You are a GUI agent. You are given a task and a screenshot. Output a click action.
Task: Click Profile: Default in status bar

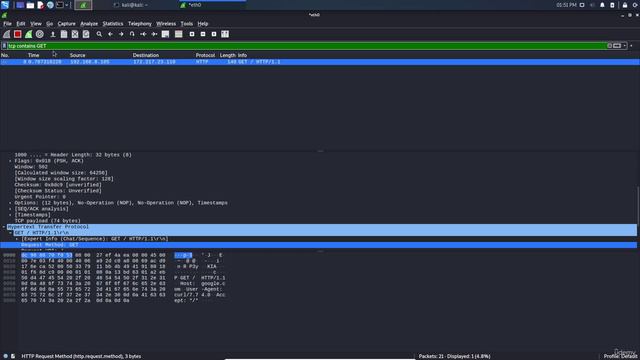621,356
